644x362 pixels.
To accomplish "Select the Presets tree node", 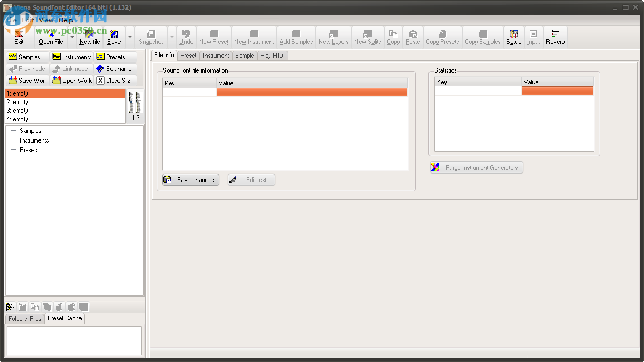I will [x=29, y=150].
